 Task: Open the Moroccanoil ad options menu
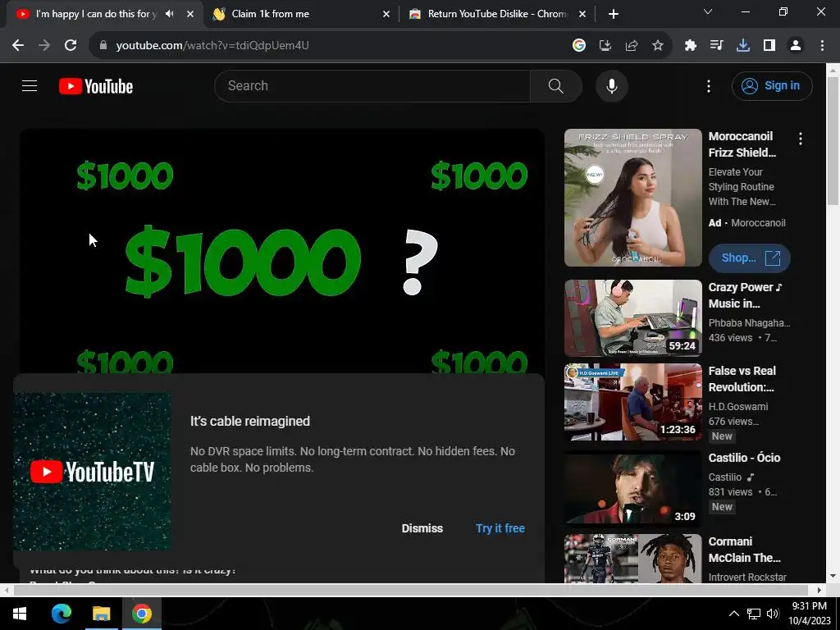(801, 139)
